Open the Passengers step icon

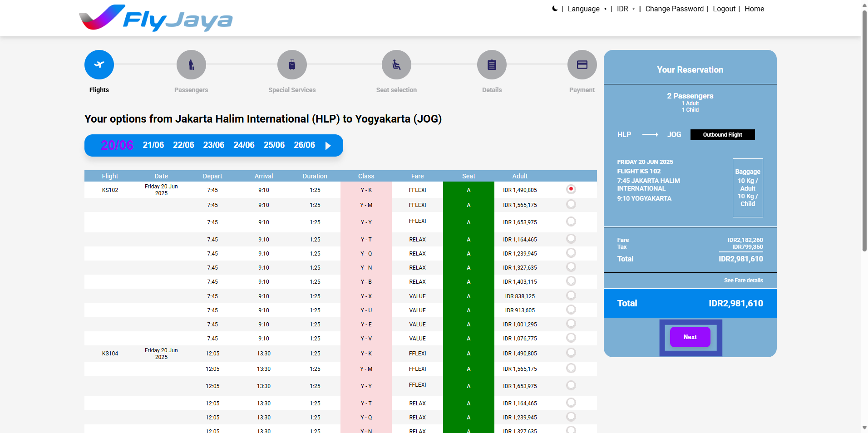tap(191, 64)
